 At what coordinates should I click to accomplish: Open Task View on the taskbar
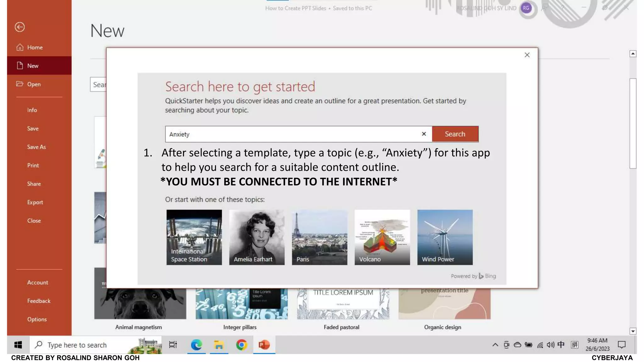(x=173, y=345)
